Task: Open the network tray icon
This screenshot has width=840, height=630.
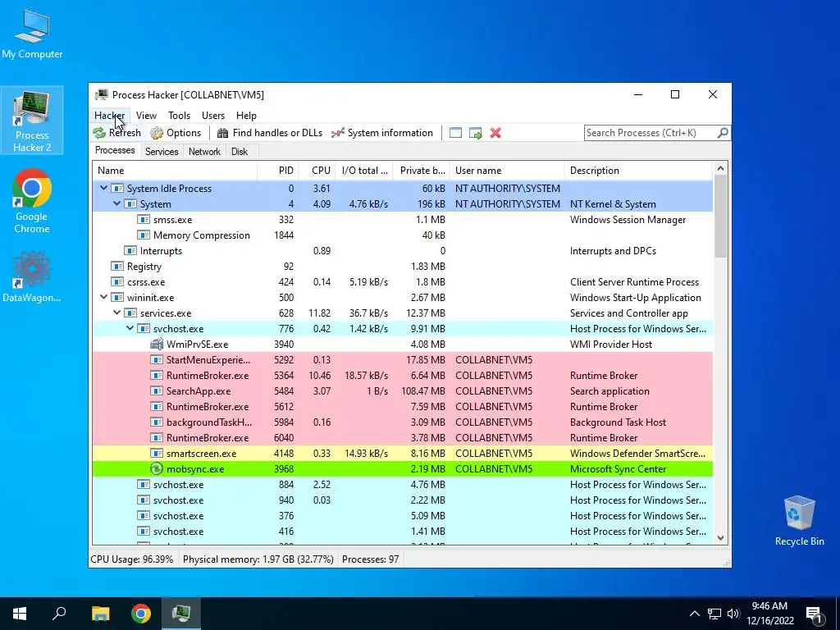Action: 714,614
